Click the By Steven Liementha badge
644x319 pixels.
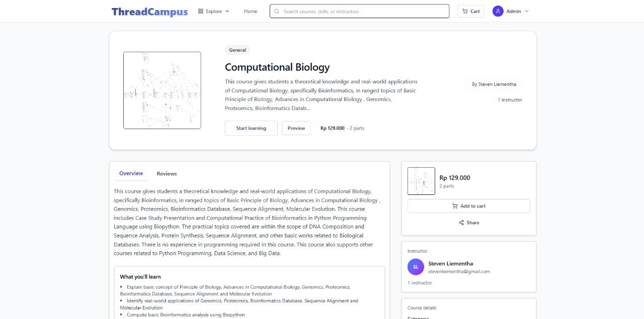click(x=494, y=84)
